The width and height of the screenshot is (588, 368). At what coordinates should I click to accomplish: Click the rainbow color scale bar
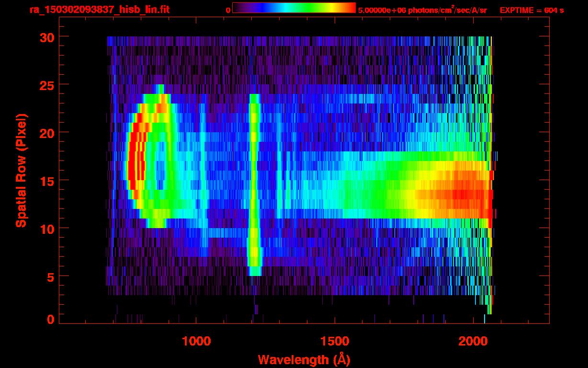click(294, 8)
